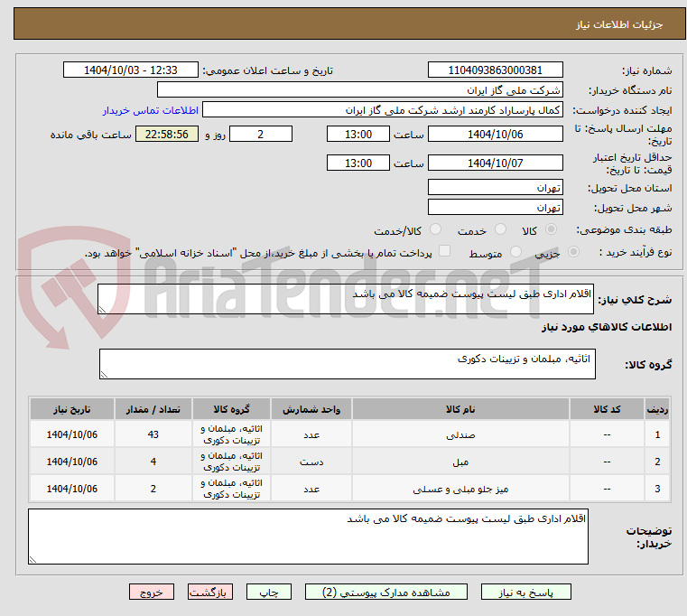Click the تعداد / مقدار column header
This screenshot has width=687, height=616.
pyautogui.click(x=153, y=409)
